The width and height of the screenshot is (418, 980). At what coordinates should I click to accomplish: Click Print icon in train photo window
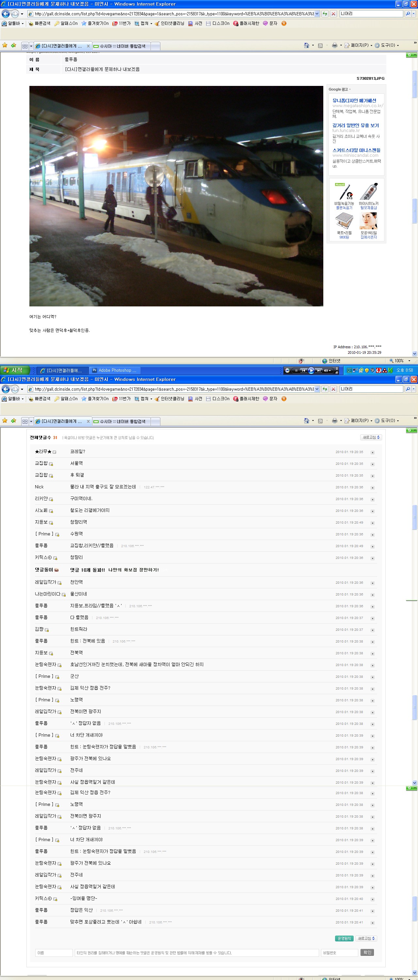pyautogui.click(x=335, y=45)
